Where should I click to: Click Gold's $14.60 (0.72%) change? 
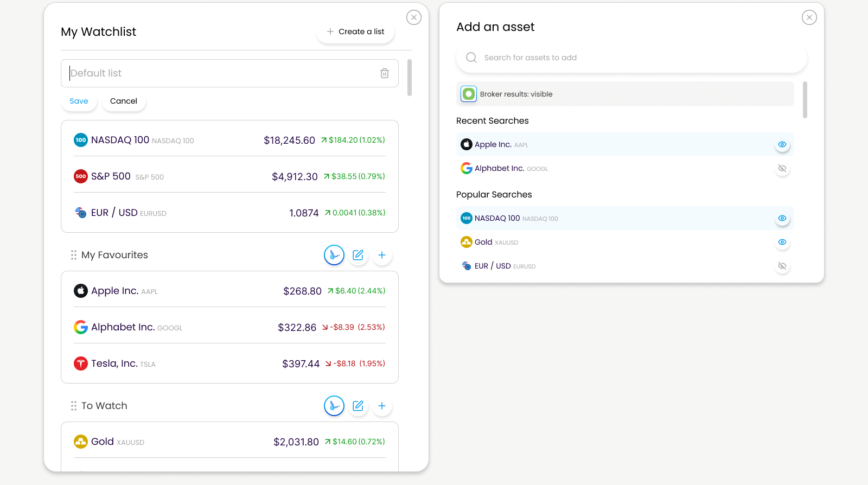click(x=355, y=442)
